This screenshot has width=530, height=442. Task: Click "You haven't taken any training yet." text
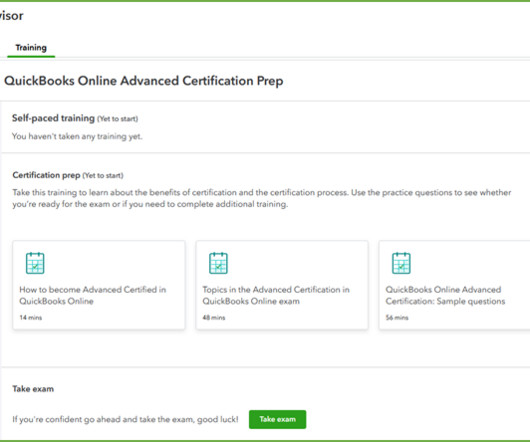point(77,137)
